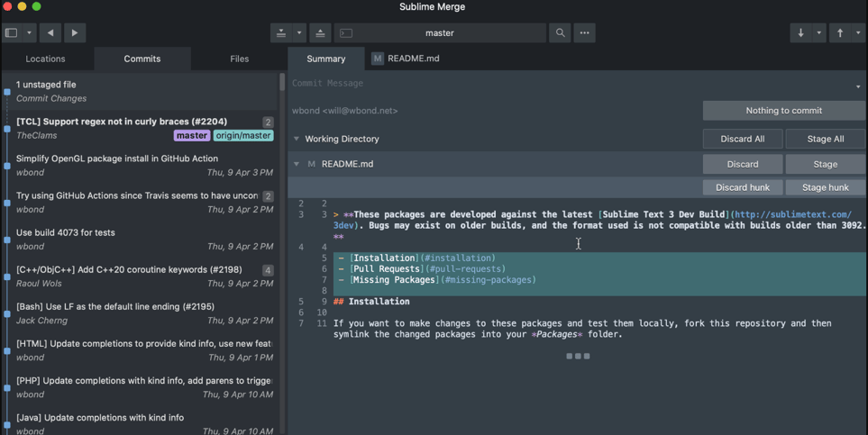Select the PHP Update completions commit
The width and height of the screenshot is (868, 435).
(x=140, y=388)
